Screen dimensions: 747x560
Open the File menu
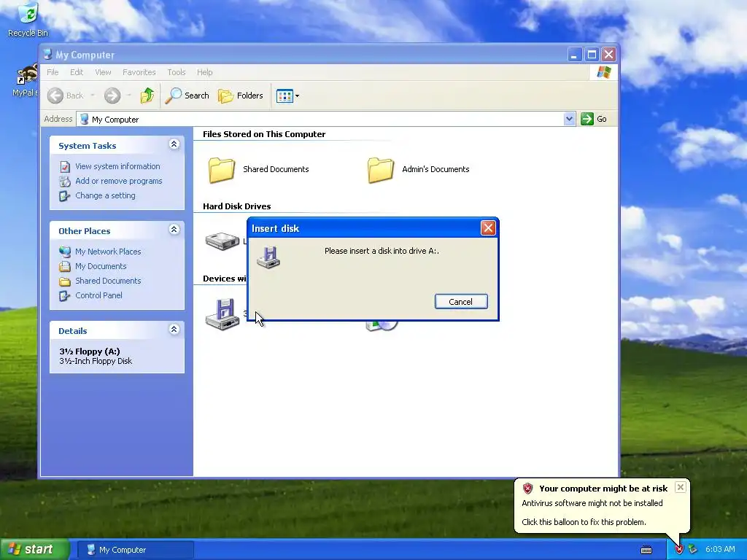point(53,72)
